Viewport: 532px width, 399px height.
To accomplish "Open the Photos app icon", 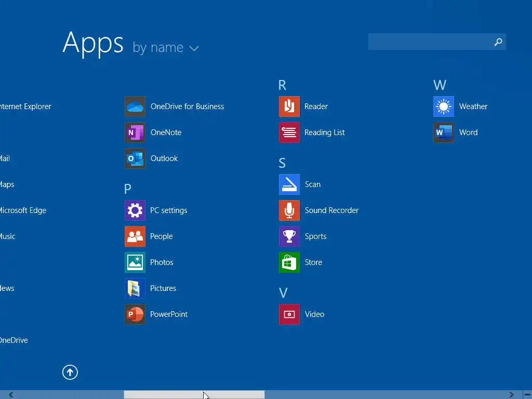I will coord(135,262).
